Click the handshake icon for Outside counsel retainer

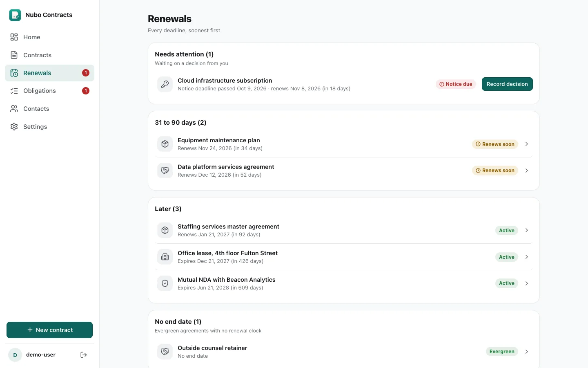coord(165,352)
